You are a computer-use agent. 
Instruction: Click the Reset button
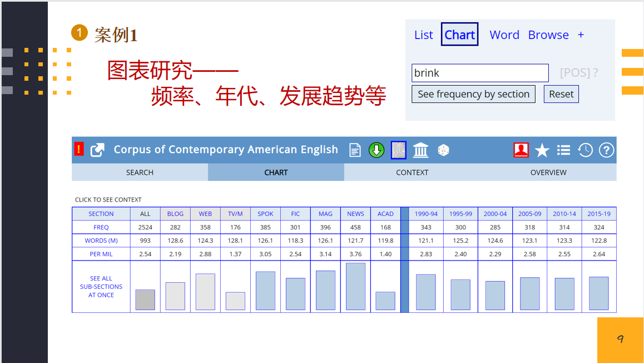tap(561, 94)
